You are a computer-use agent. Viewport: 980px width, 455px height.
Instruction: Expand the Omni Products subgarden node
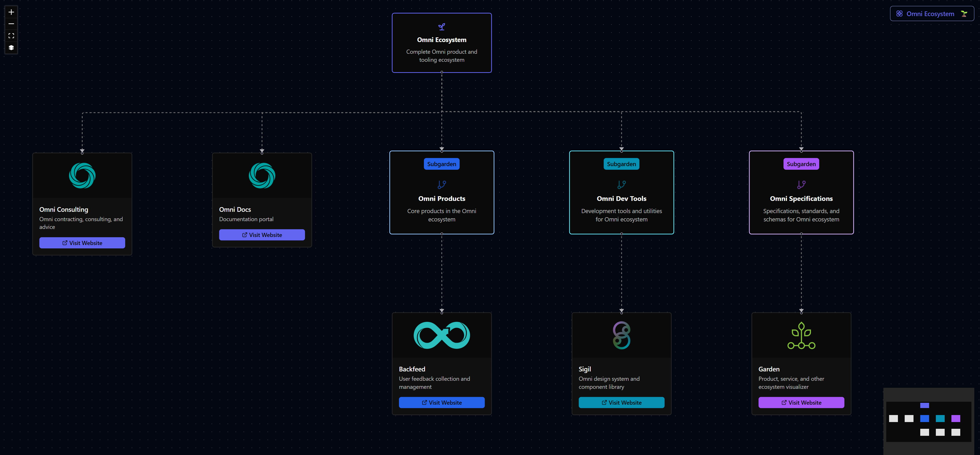(441, 199)
